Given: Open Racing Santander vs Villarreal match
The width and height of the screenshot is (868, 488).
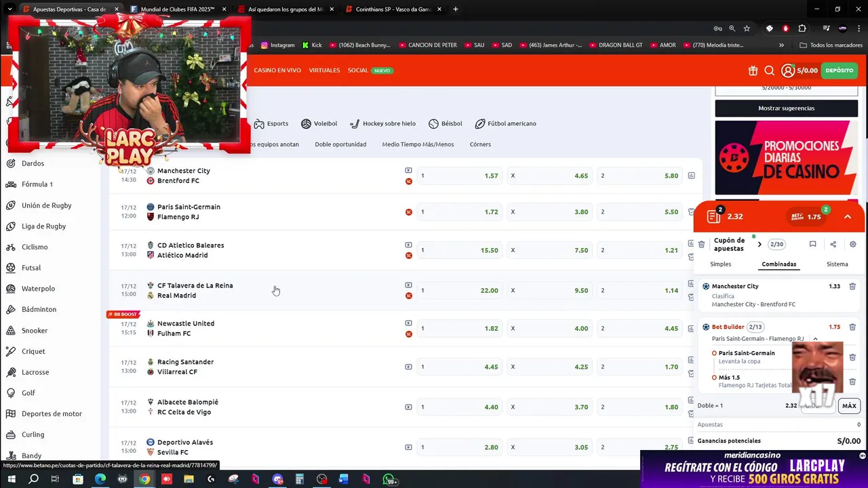Looking at the screenshot, I should 185,367.
